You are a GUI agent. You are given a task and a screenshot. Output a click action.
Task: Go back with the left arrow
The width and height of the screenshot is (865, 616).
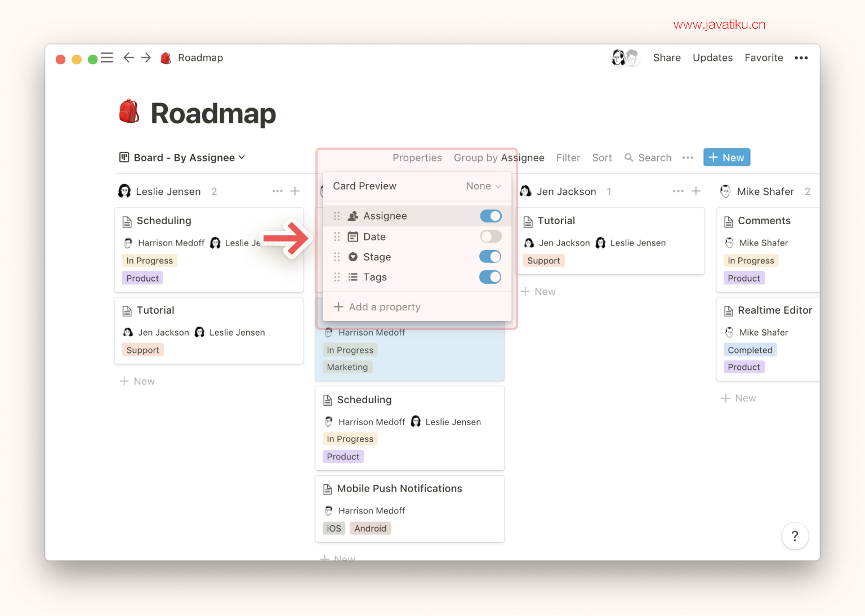128,57
